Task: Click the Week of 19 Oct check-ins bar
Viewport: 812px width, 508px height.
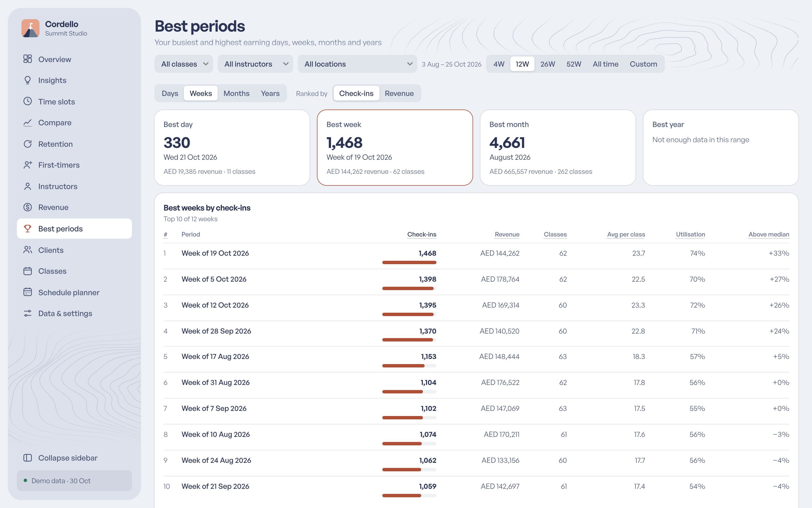Action: [x=409, y=262]
